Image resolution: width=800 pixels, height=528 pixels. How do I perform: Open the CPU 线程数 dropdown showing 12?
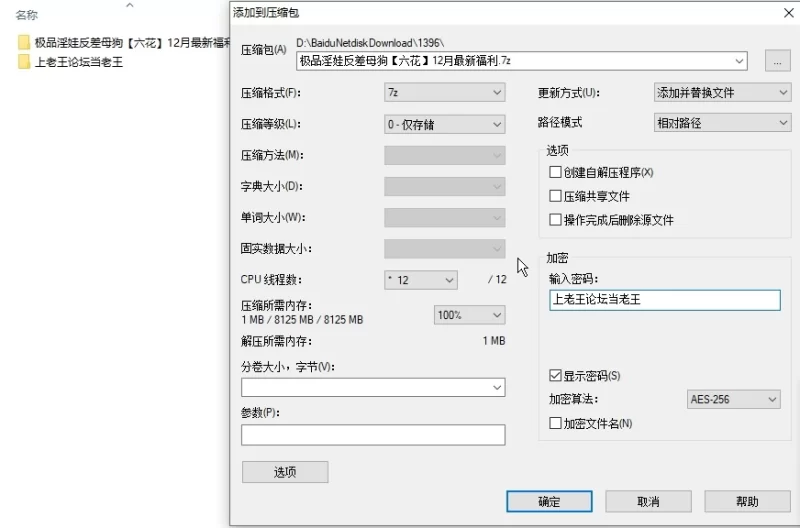(420, 280)
